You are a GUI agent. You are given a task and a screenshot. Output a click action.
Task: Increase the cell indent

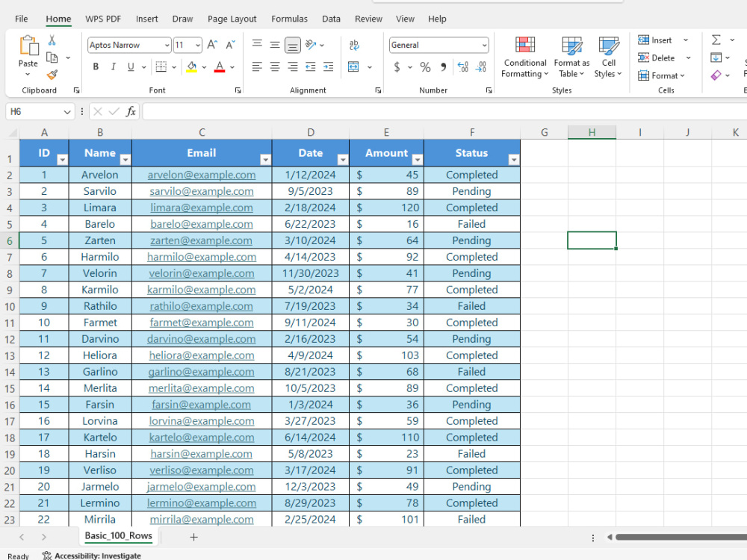click(x=328, y=66)
